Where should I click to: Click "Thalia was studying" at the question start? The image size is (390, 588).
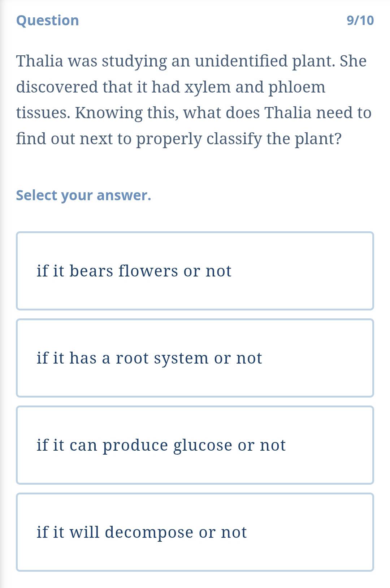92,61
